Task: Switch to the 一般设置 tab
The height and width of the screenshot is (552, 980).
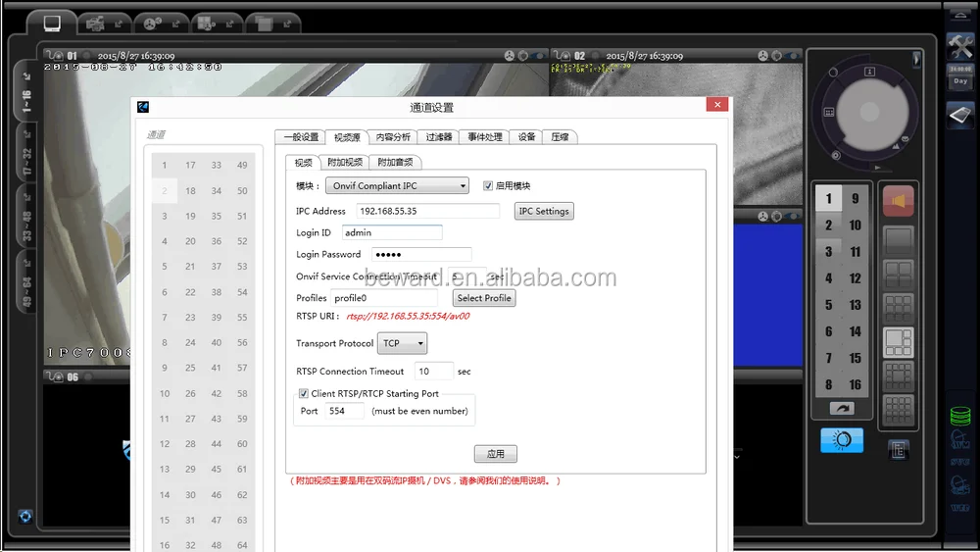Action: tap(301, 137)
